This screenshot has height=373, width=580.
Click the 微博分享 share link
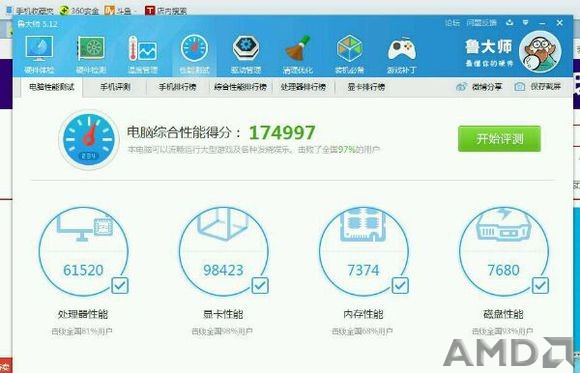tap(479, 87)
